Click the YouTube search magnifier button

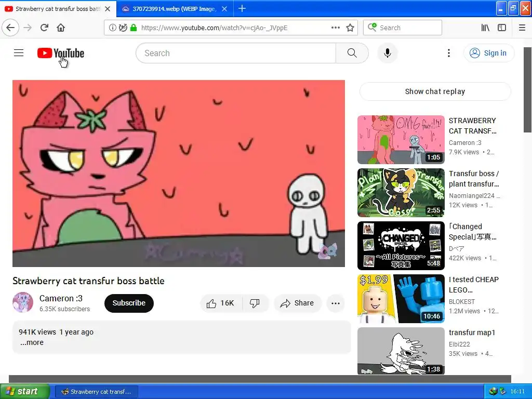click(x=352, y=53)
